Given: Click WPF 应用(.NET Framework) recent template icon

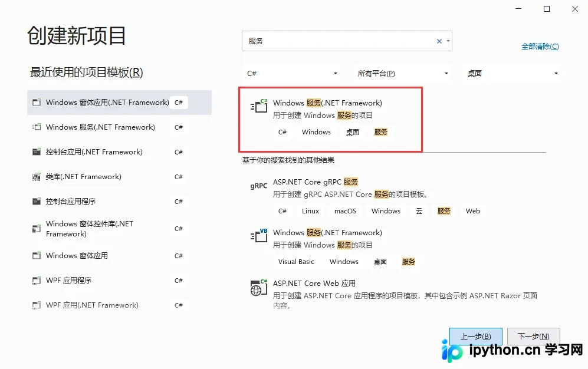Looking at the screenshot, I should click(37, 305).
